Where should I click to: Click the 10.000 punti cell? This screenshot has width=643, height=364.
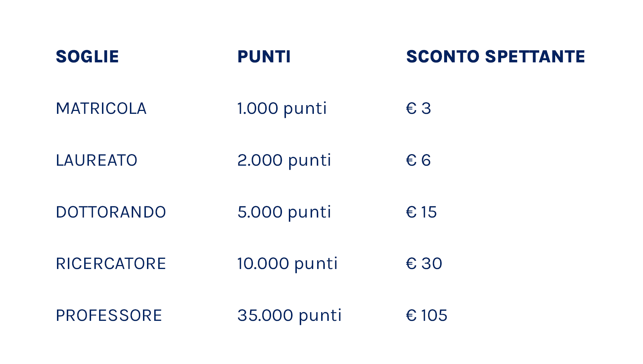[287, 264]
